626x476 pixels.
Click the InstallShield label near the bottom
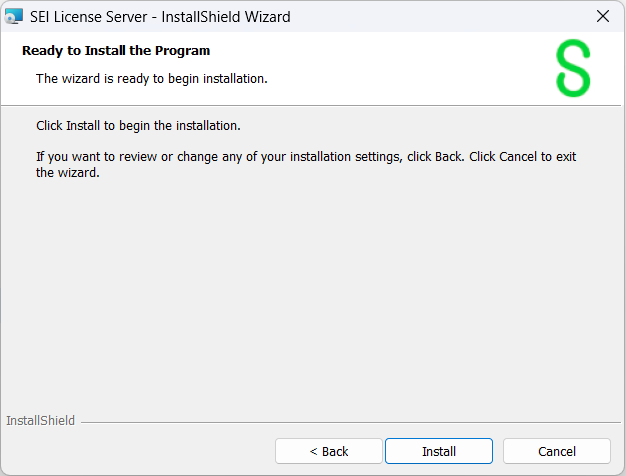40,421
